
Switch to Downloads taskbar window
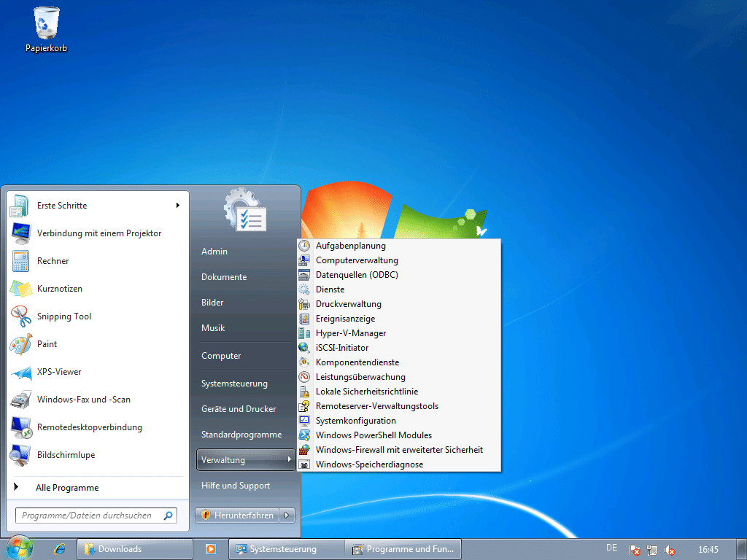(135, 549)
